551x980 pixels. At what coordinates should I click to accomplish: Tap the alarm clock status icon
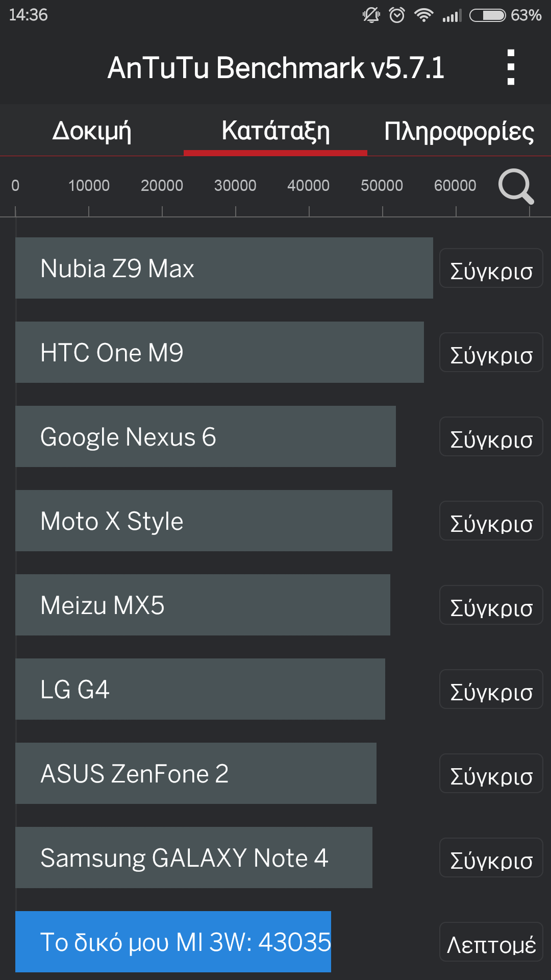pos(396,15)
